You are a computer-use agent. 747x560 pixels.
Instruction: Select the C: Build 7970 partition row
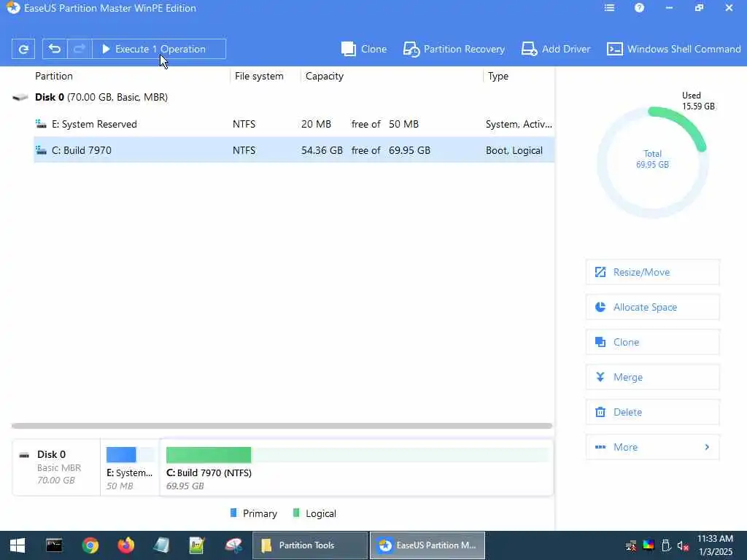coord(294,150)
